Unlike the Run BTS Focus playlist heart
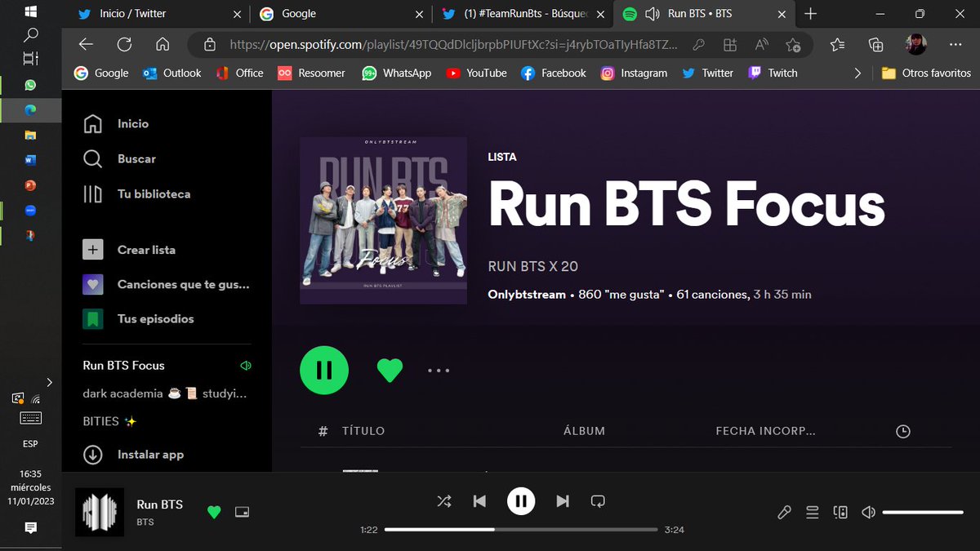Screen dimensions: 980x551 [x=390, y=371]
